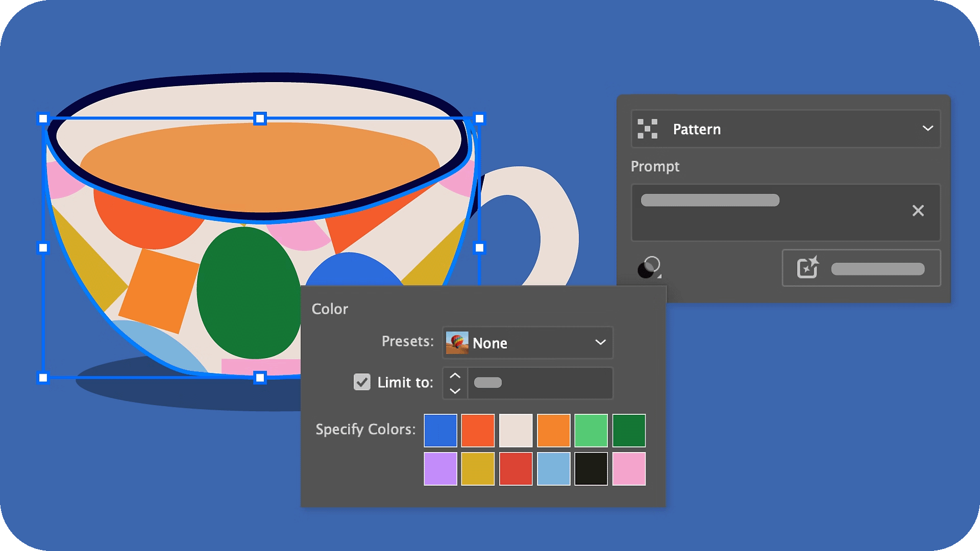Click the Pattern generator icon
Viewport: 980px width, 551px height.
point(648,129)
